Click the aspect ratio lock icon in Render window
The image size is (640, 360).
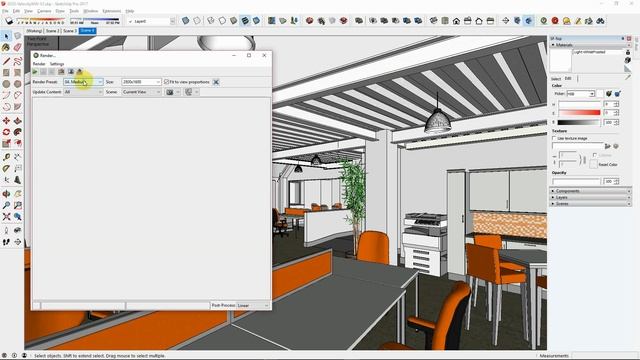click(216, 82)
